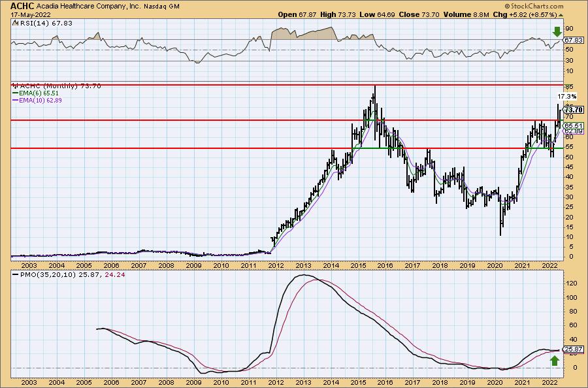588x388 pixels.
Task: Click the Volume 8.8M value
Action: click(x=466, y=14)
